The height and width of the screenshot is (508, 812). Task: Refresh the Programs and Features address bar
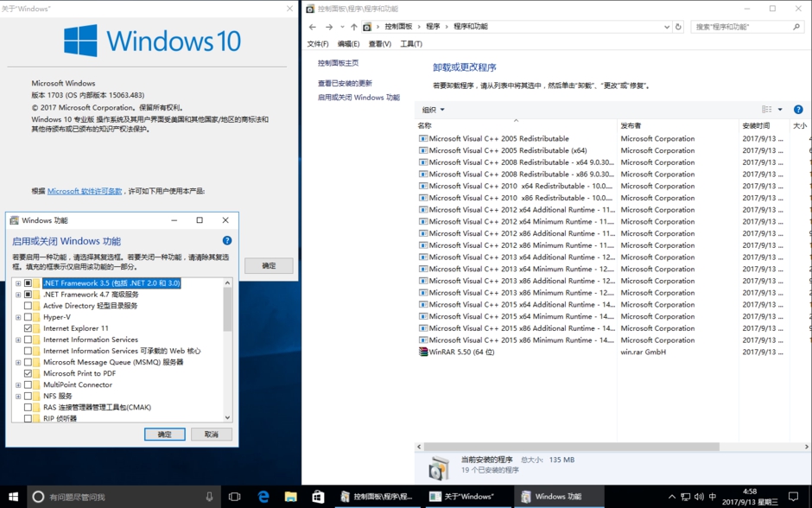(x=678, y=27)
